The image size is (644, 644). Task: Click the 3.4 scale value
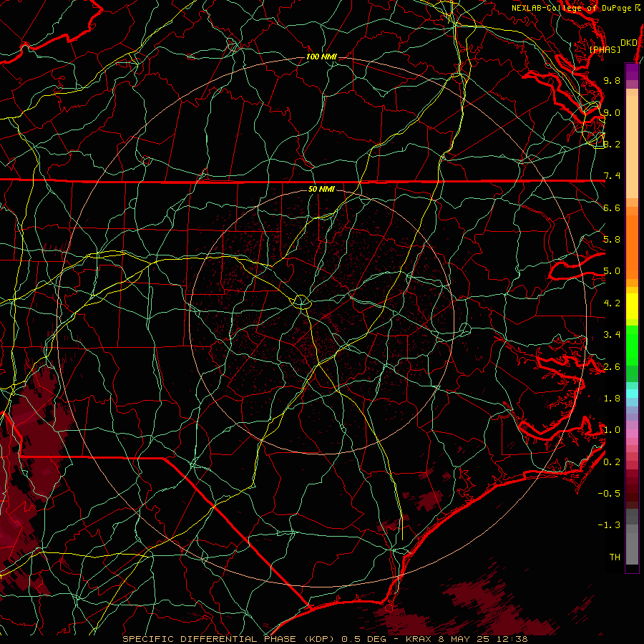612,335
